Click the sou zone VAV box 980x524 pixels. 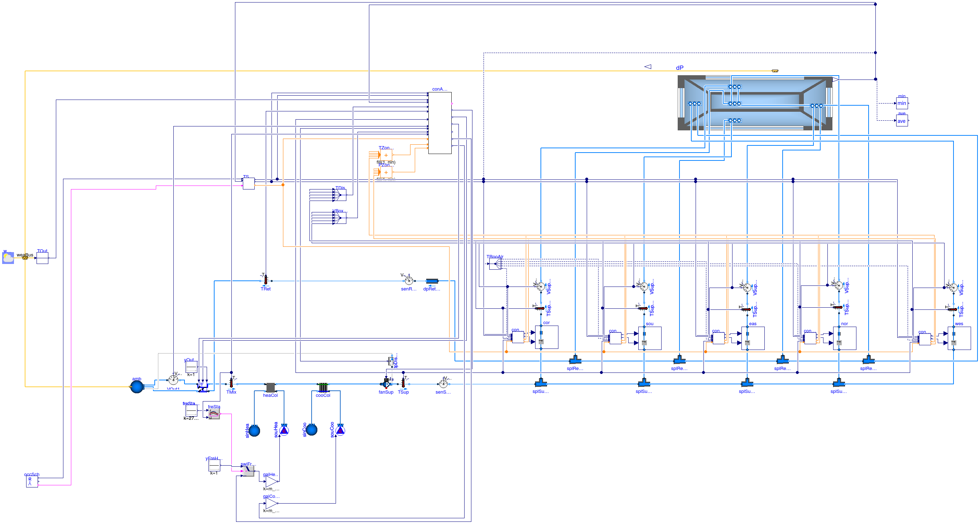pyautogui.click(x=650, y=338)
